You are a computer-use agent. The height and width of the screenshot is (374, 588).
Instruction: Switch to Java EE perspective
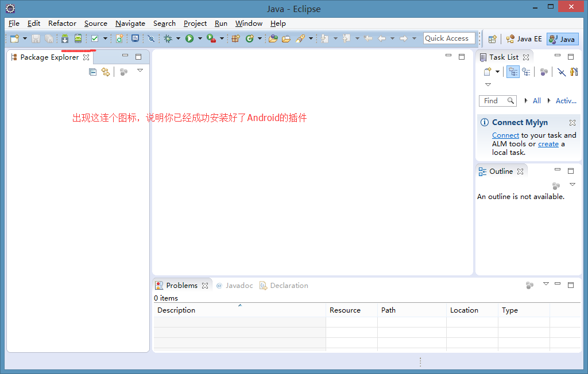(524, 39)
